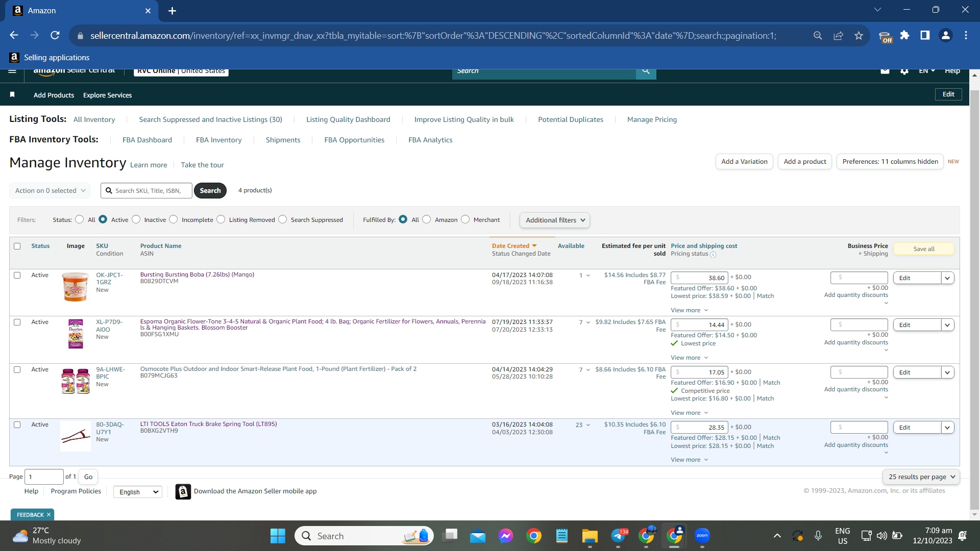Expand the Additional filters dropdown
The image size is (980, 551).
(555, 220)
